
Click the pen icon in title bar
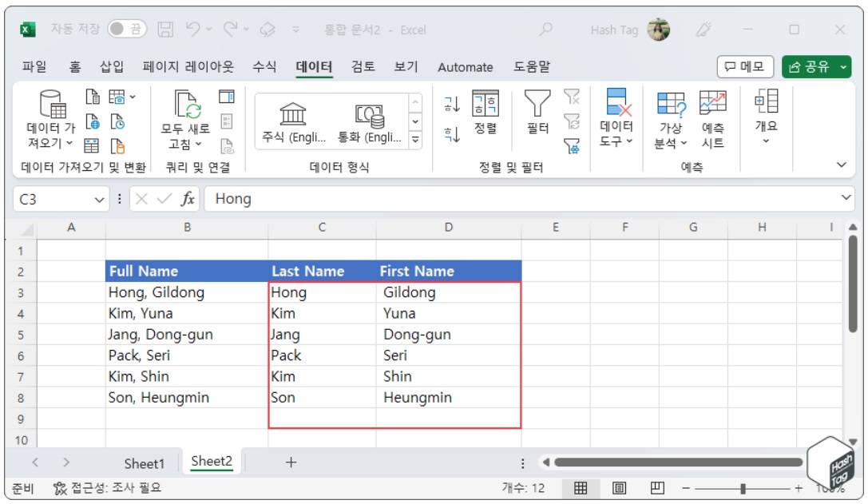(704, 29)
